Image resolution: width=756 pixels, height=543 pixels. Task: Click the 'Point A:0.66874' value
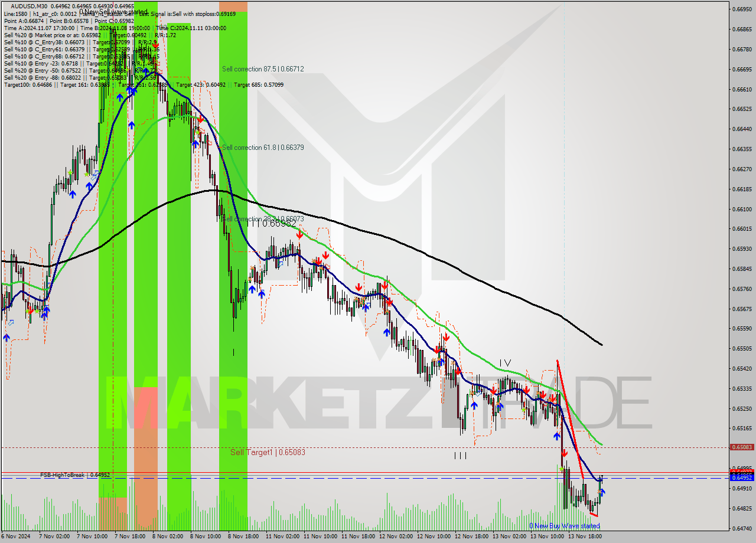pos(23,21)
